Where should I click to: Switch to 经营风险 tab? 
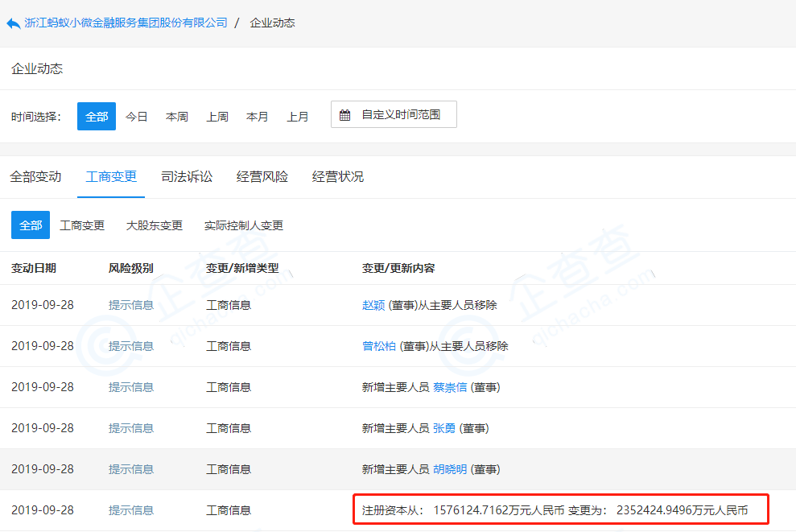(x=262, y=176)
